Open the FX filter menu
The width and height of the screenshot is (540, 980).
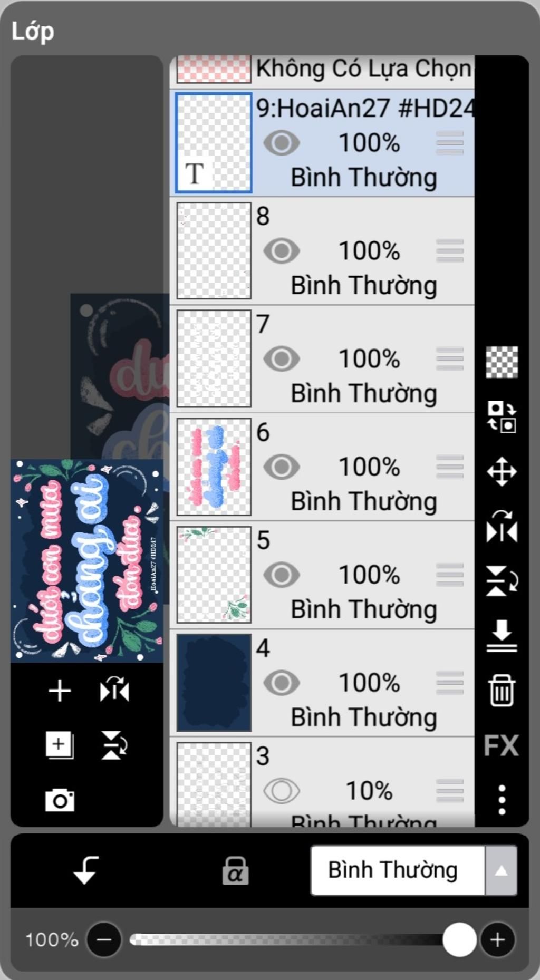pyautogui.click(x=502, y=745)
